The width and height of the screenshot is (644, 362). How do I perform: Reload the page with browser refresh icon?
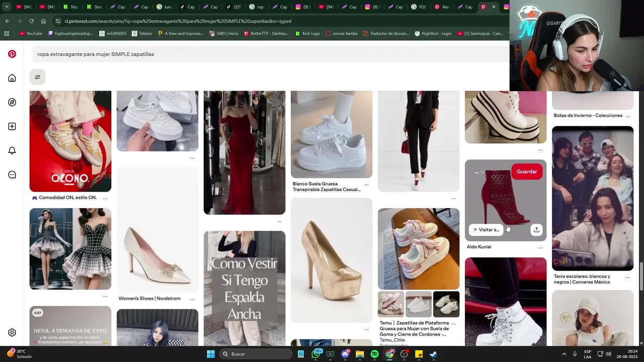[x=31, y=21]
